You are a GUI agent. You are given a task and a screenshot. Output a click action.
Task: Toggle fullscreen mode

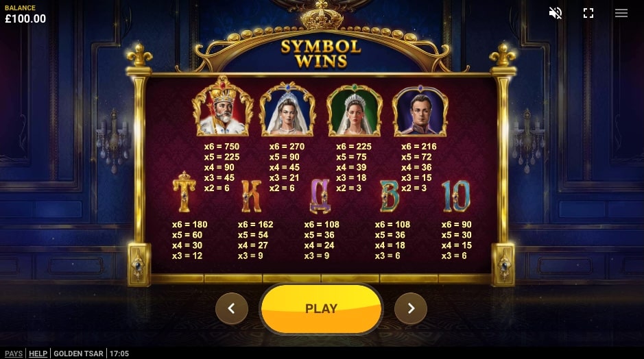(588, 13)
